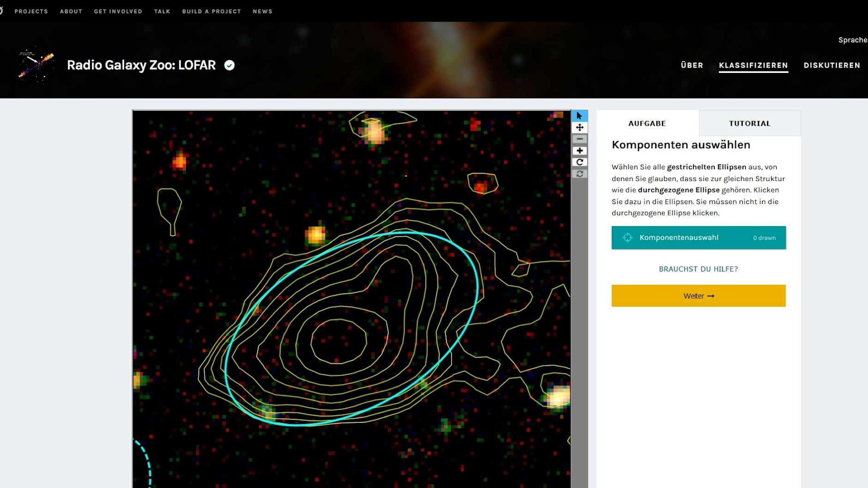Switch to the Tutorial tab

tap(749, 123)
